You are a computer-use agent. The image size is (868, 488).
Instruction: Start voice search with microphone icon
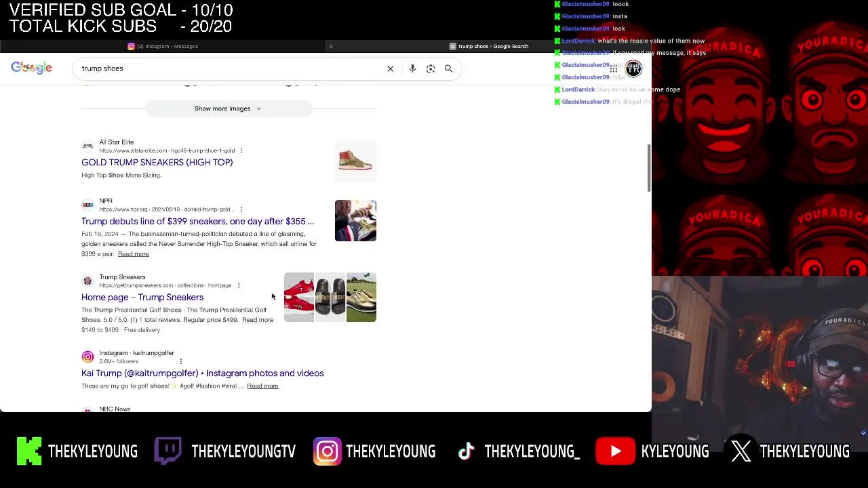412,68
